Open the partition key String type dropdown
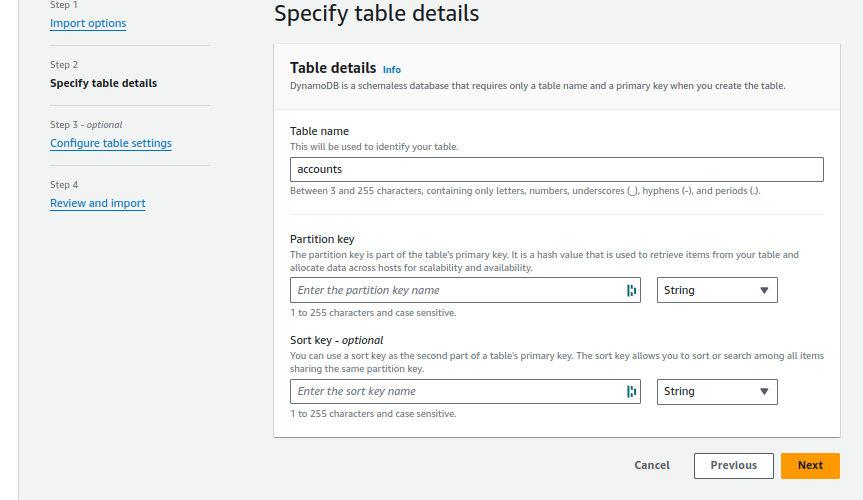This screenshot has height=500, width=863. click(x=717, y=291)
